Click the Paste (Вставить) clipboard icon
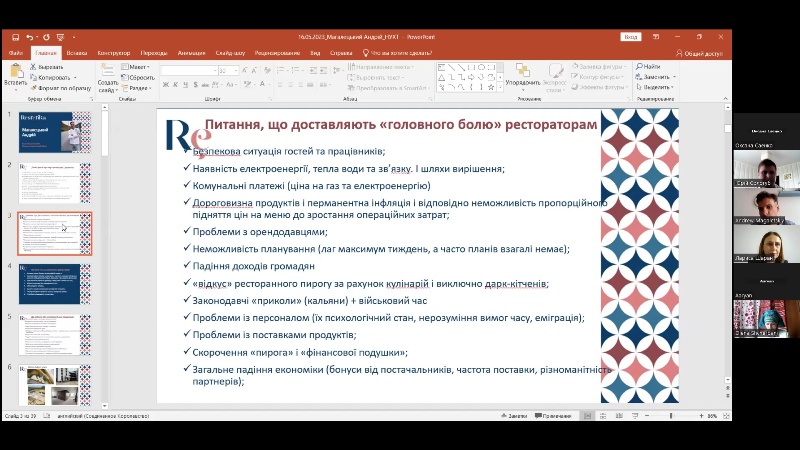 click(x=16, y=71)
